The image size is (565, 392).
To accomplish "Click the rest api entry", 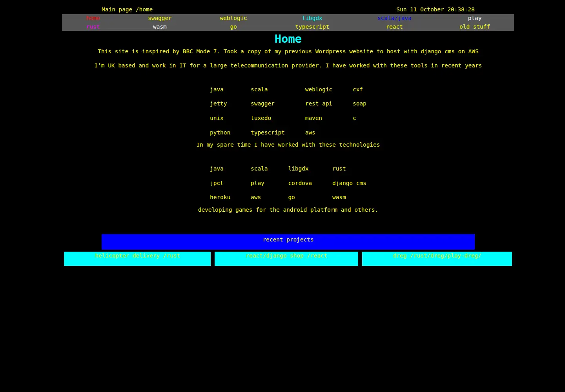I will coord(319,103).
